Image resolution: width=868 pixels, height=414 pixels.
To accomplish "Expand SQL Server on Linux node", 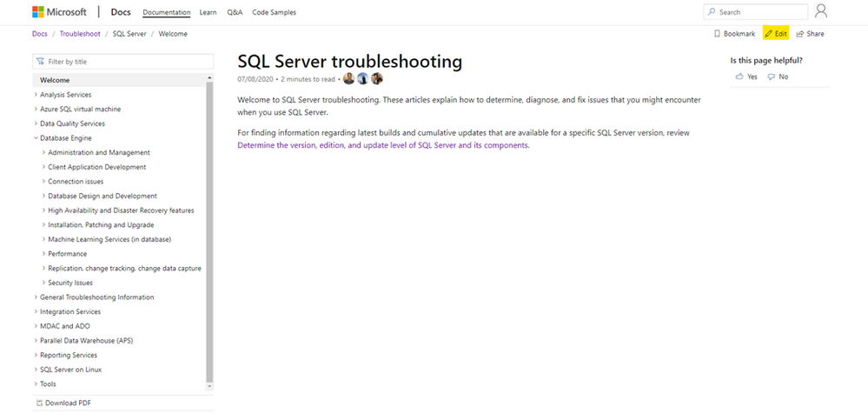I will pos(36,369).
